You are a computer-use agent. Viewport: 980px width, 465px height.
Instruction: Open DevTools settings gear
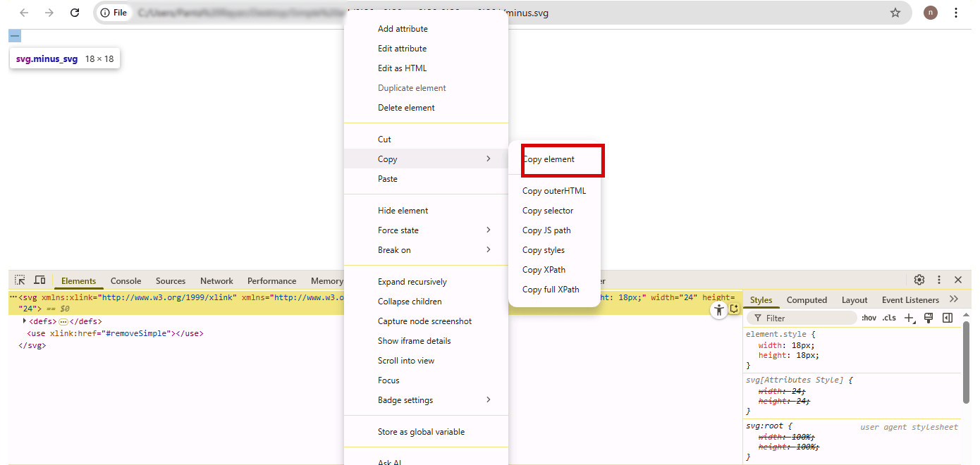pos(919,280)
